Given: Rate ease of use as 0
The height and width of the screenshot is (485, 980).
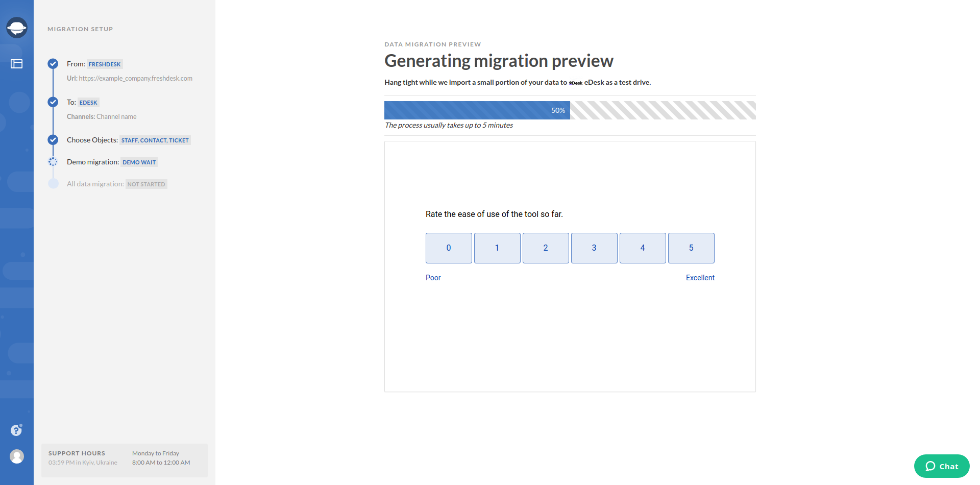Looking at the screenshot, I should coord(449,248).
